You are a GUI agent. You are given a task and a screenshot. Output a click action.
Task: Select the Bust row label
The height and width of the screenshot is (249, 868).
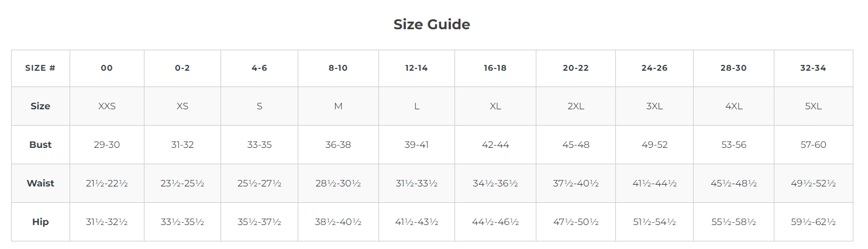(40, 145)
